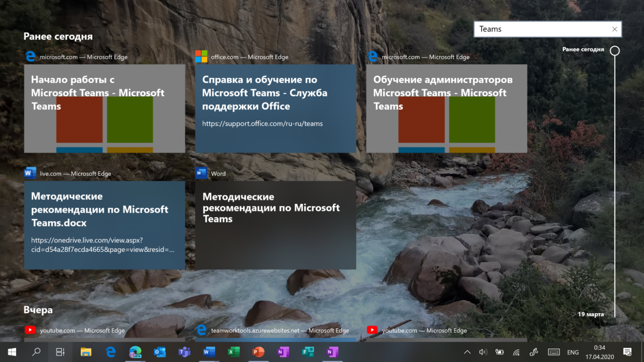Open Windows Ink Workspace pen icon
Viewport: 644px width, 362px height.
(534, 352)
